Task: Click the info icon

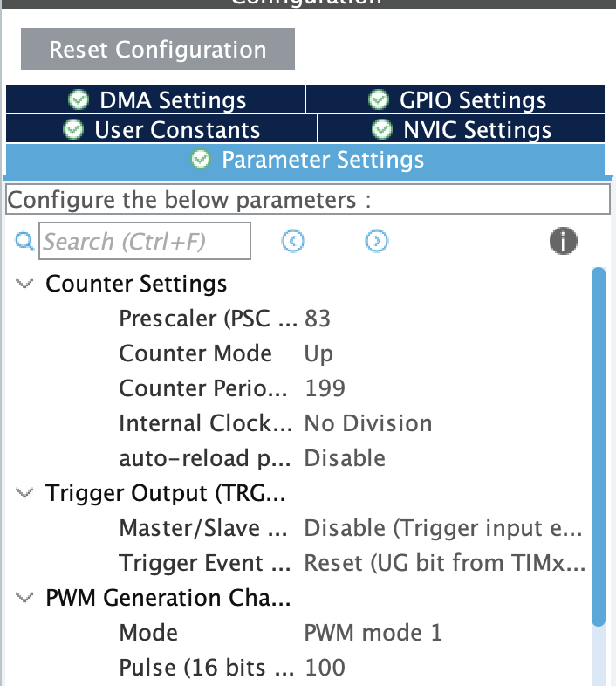Action: point(564,242)
